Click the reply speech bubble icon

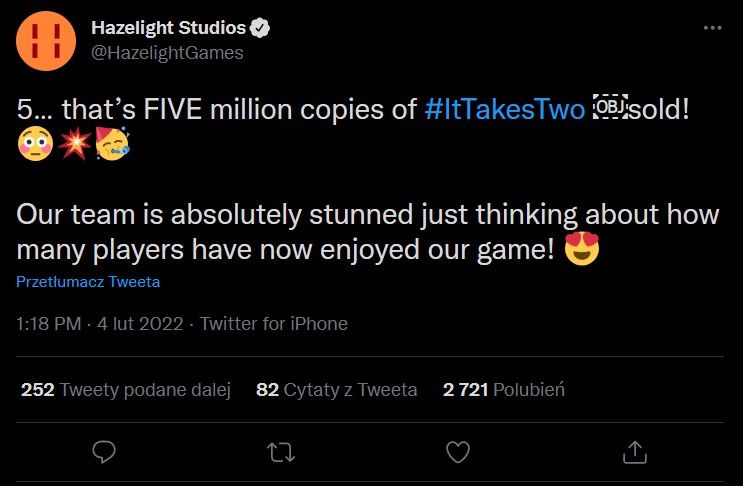click(105, 452)
